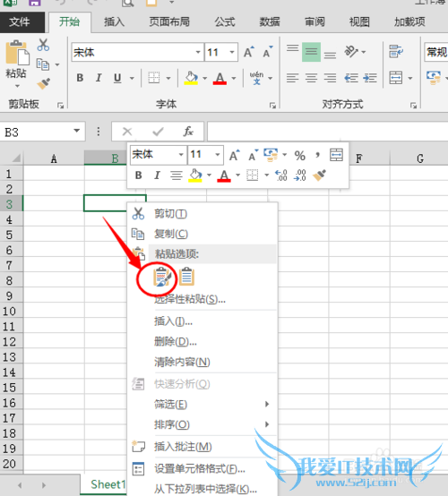
Task: Choose 清除内容(N) from the context menu
Action: [202, 362]
